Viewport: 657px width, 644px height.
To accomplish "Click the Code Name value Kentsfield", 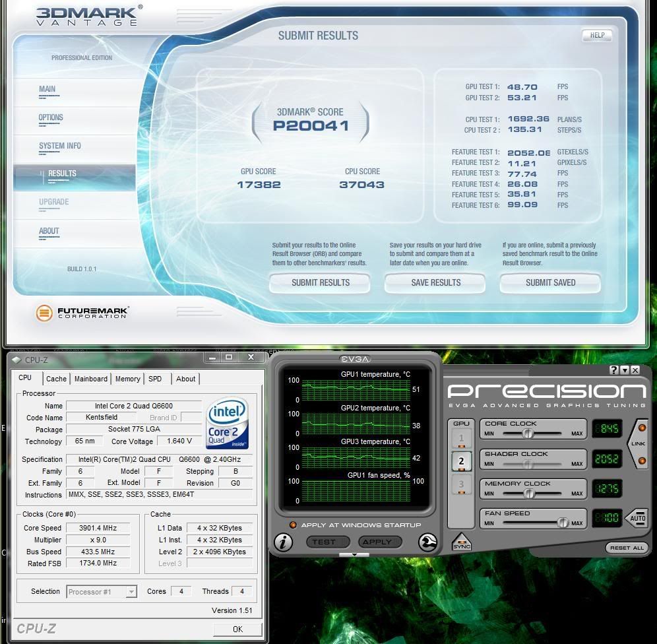I will (102, 417).
